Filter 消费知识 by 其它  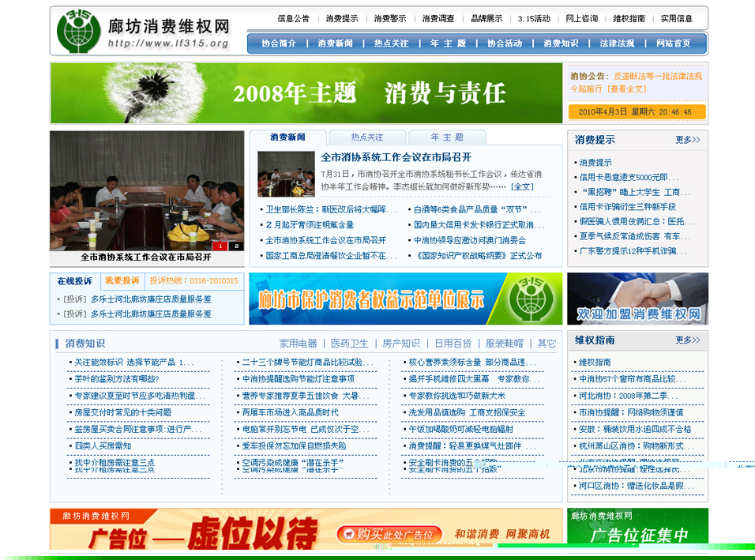click(547, 344)
